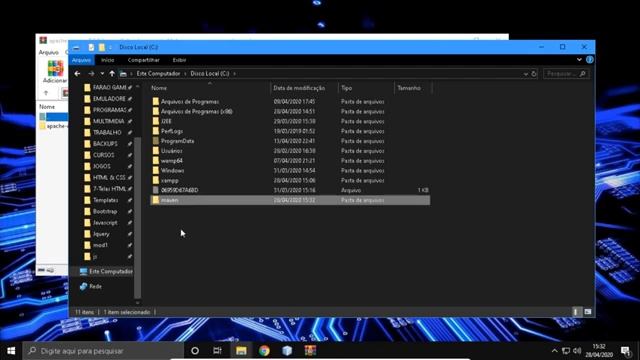Expand the chevron after Disco Local (C:) breadcrumb
Viewport: 640px width, 360px height.
click(x=235, y=74)
